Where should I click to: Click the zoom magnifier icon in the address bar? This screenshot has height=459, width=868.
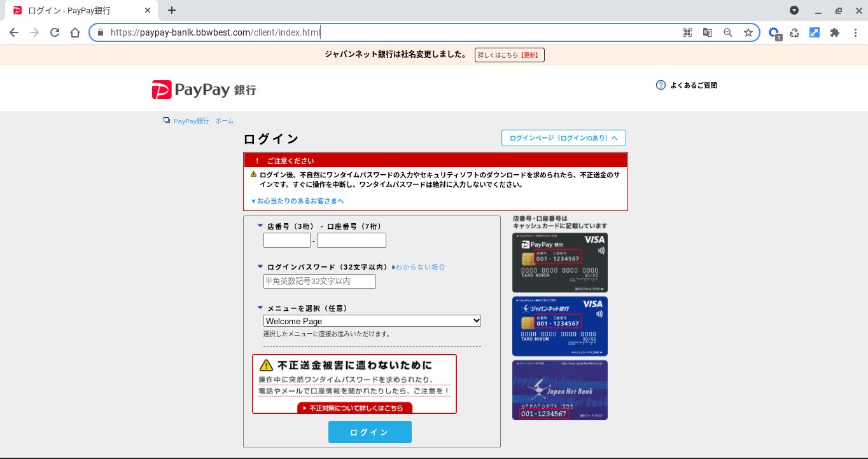point(728,32)
